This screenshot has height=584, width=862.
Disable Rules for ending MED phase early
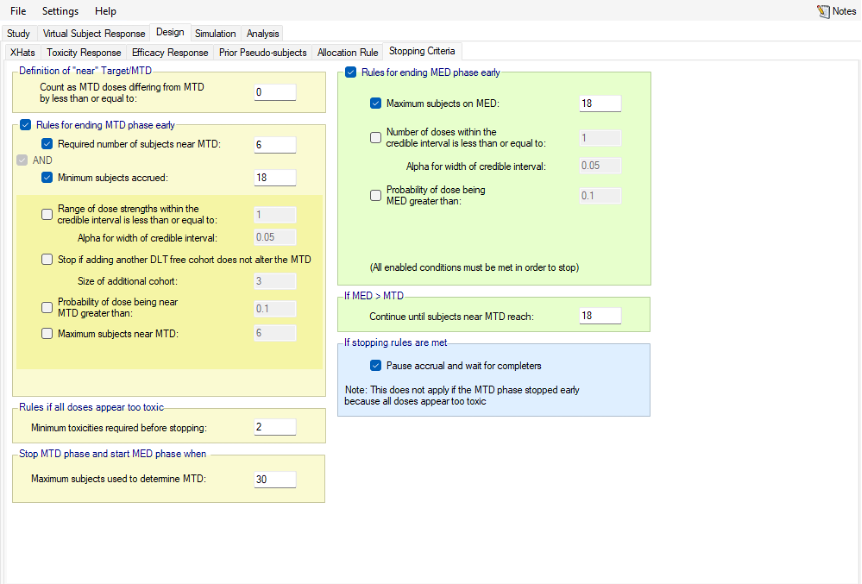[x=351, y=73]
